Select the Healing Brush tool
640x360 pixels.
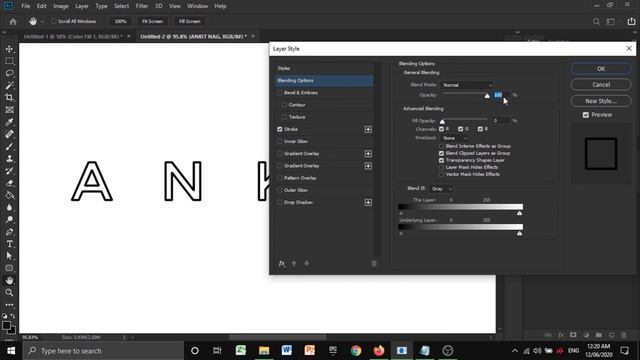9,134
